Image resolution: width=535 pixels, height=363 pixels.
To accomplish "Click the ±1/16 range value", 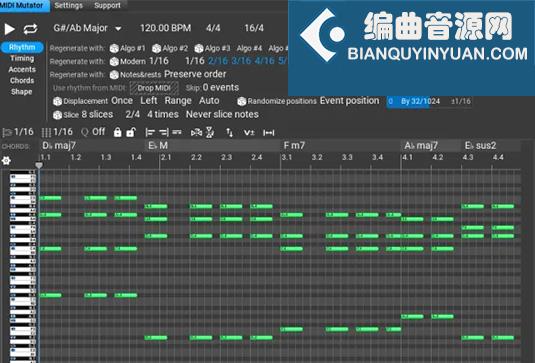I will tap(461, 101).
